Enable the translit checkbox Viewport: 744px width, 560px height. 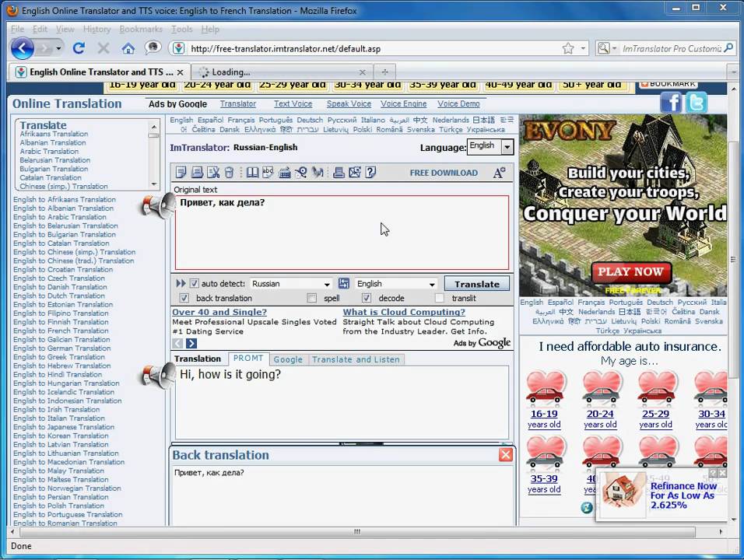tap(440, 298)
